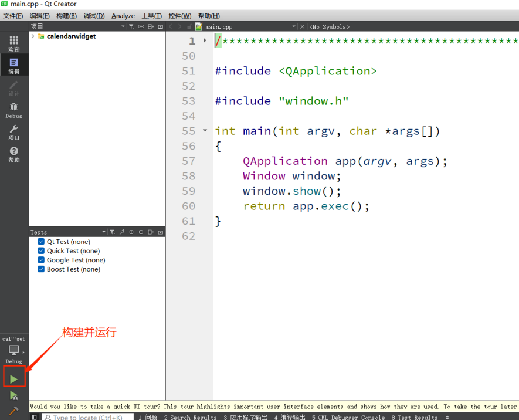Viewport: 519px width, 420px height.
Task: Open the 欢迎 (Welcome) mode
Action: point(14,43)
